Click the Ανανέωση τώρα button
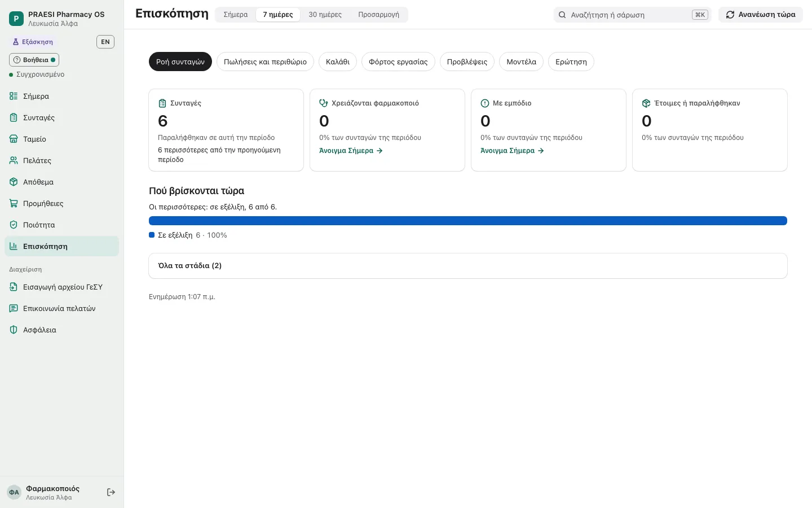Screen dimensions: 812x508 (x=761, y=15)
